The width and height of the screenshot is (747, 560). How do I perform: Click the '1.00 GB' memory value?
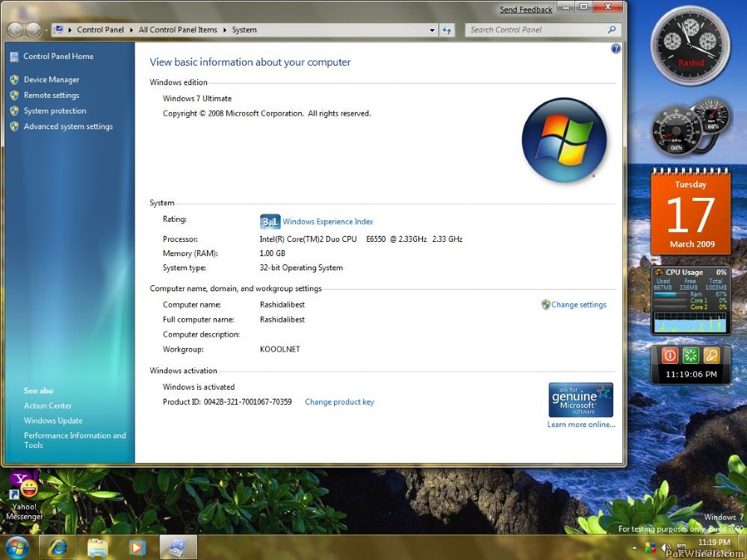pos(273,253)
